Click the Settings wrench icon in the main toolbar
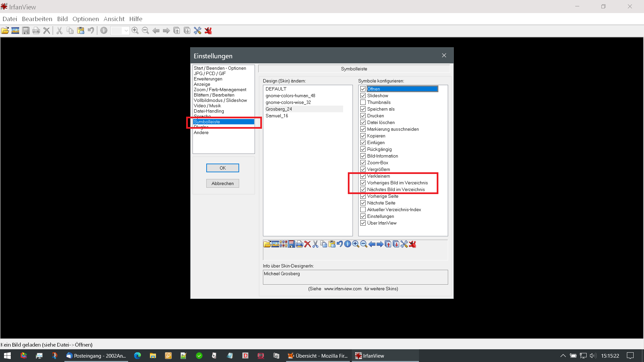Viewport: 644px width, 362px height. (198, 31)
